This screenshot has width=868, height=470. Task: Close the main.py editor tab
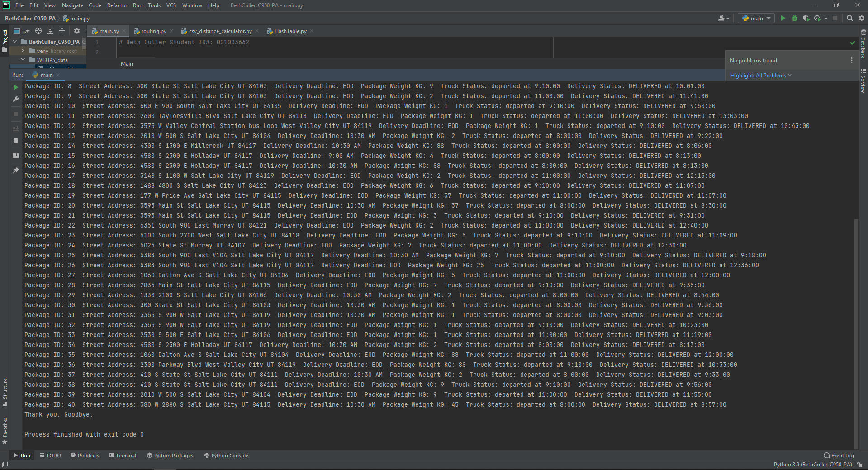tap(124, 31)
